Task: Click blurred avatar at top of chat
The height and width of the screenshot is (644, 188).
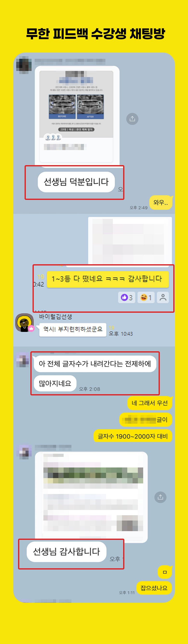Action: pos(24,65)
